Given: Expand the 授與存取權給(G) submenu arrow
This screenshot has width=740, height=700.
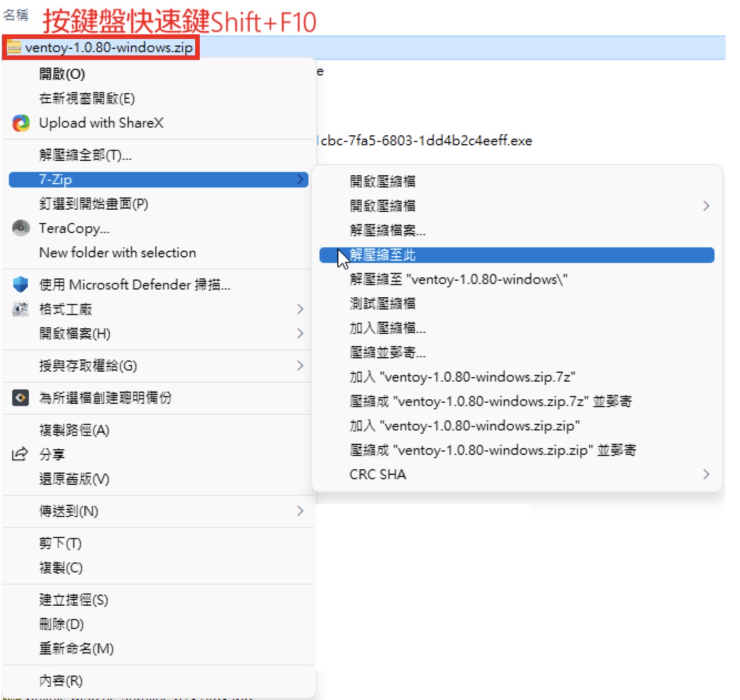Looking at the screenshot, I should (x=300, y=366).
